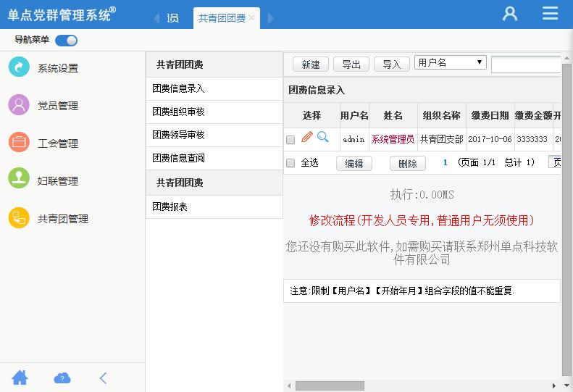Click the 缴费金额 column header

click(534, 115)
